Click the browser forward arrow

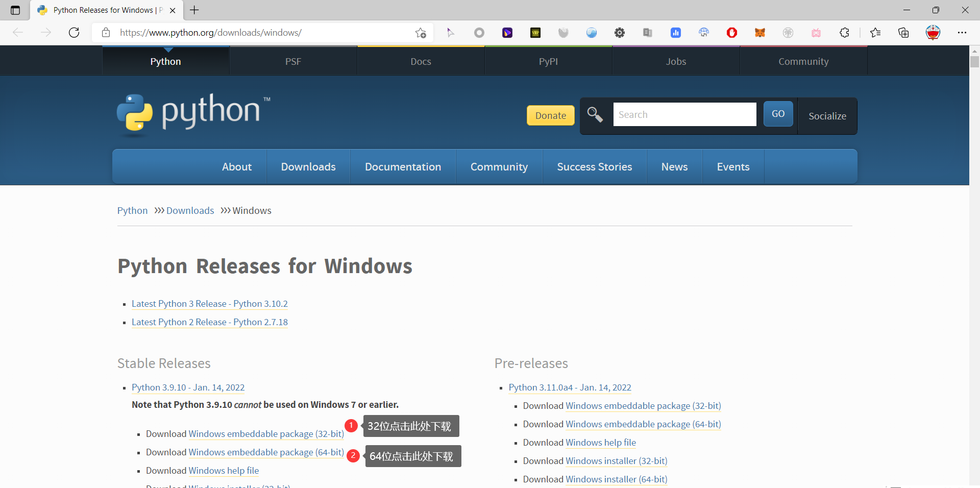[46, 33]
